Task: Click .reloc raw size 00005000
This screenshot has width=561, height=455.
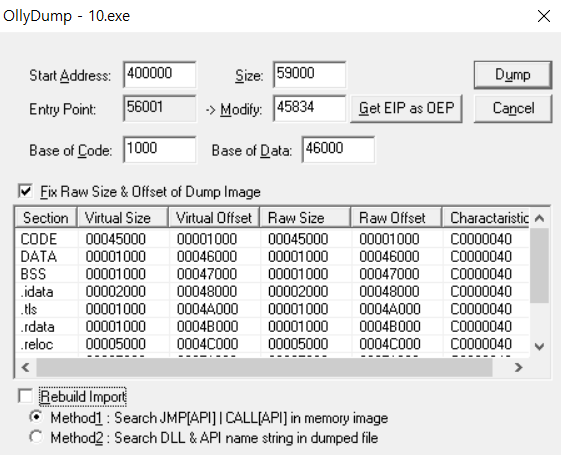Action: [298, 344]
